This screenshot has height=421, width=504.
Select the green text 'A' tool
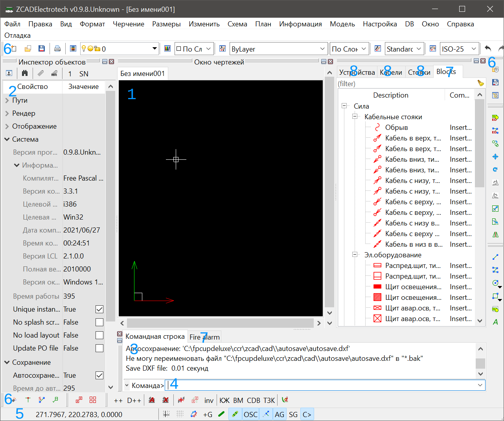point(495,322)
